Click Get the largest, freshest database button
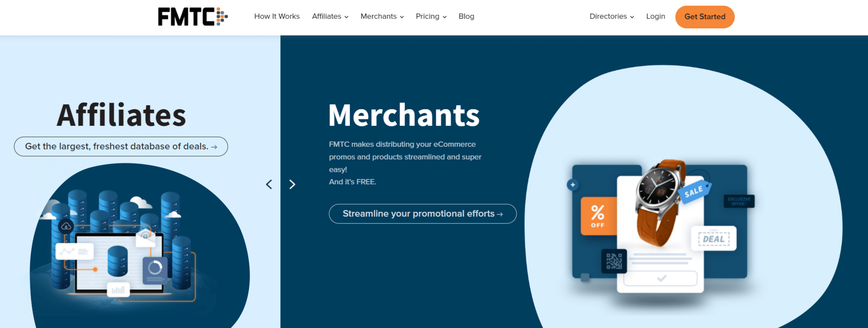 121,146
